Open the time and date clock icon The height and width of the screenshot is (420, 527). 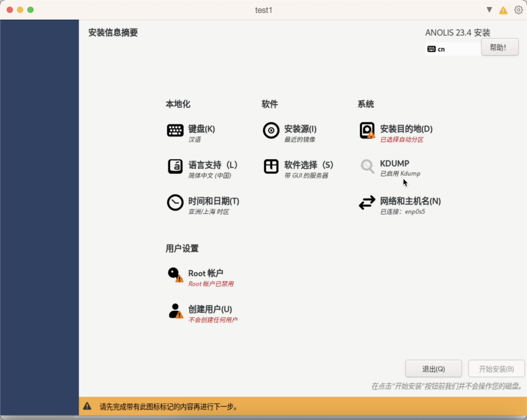(175, 202)
